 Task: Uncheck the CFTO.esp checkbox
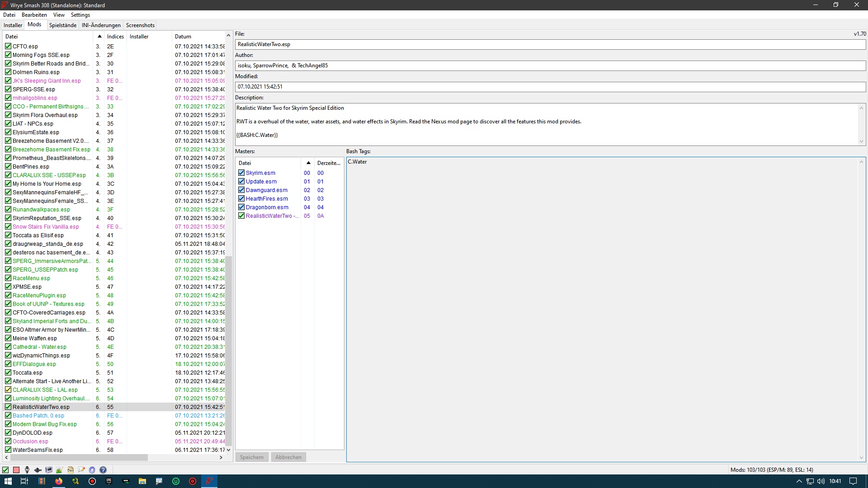click(8, 46)
